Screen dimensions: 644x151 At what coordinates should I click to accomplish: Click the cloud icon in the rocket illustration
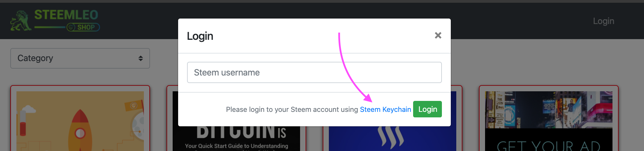(x=29, y=110)
